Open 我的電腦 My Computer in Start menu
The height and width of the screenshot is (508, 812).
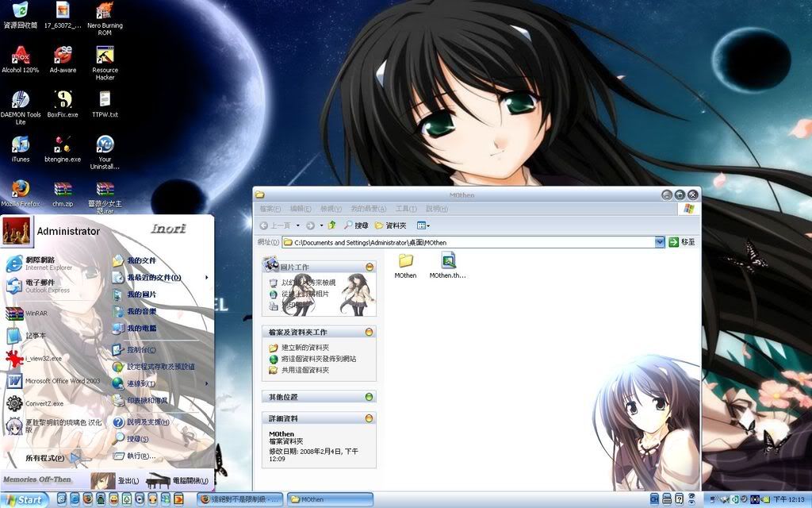click(x=135, y=329)
